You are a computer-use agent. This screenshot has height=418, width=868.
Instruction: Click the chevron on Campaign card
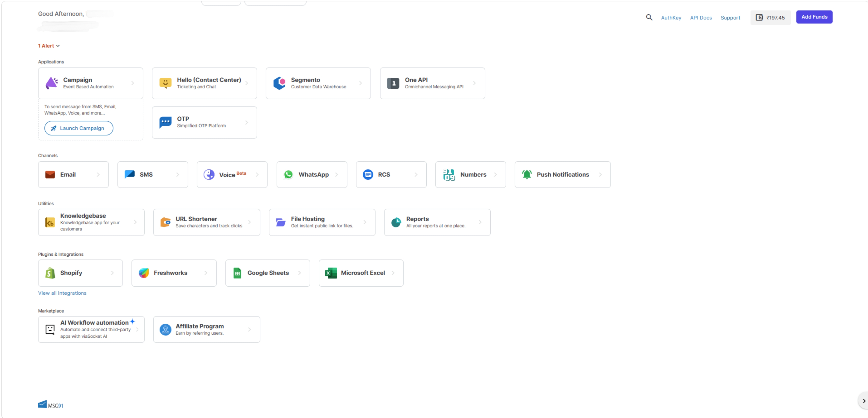133,83
